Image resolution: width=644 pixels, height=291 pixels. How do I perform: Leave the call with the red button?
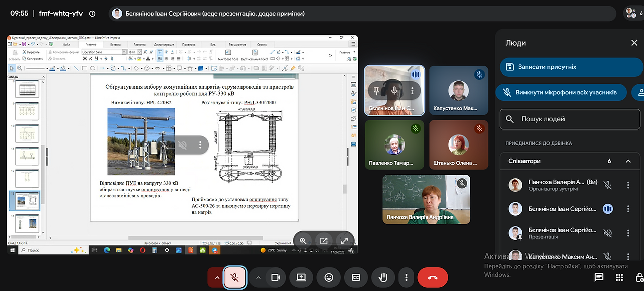point(433,277)
